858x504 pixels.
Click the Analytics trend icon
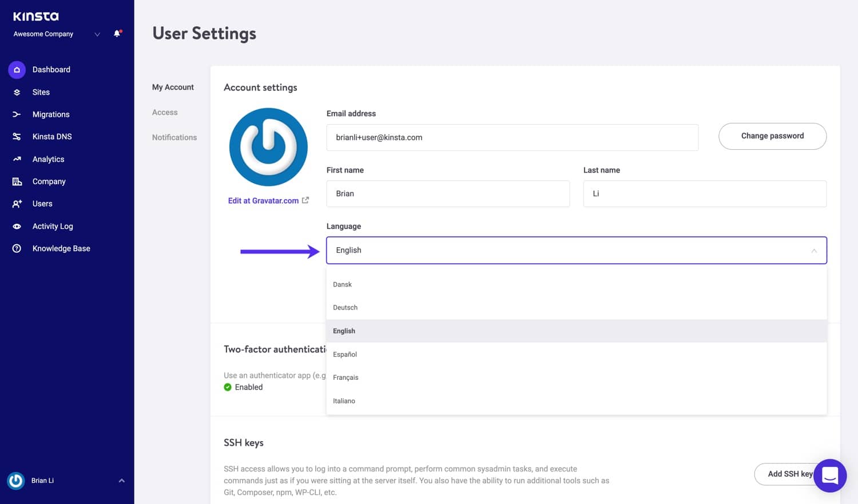point(17,159)
